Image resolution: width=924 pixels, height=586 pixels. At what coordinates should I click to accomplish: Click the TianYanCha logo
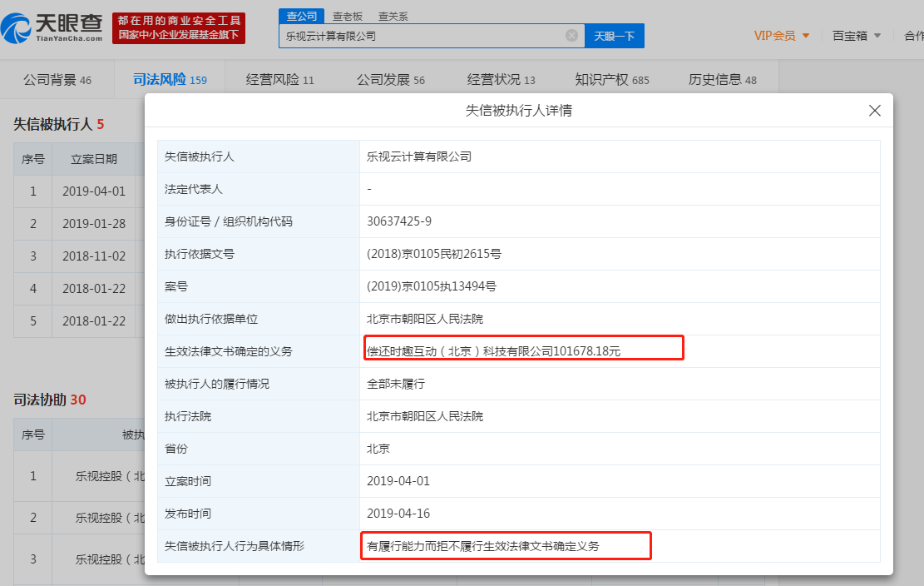tap(52, 27)
